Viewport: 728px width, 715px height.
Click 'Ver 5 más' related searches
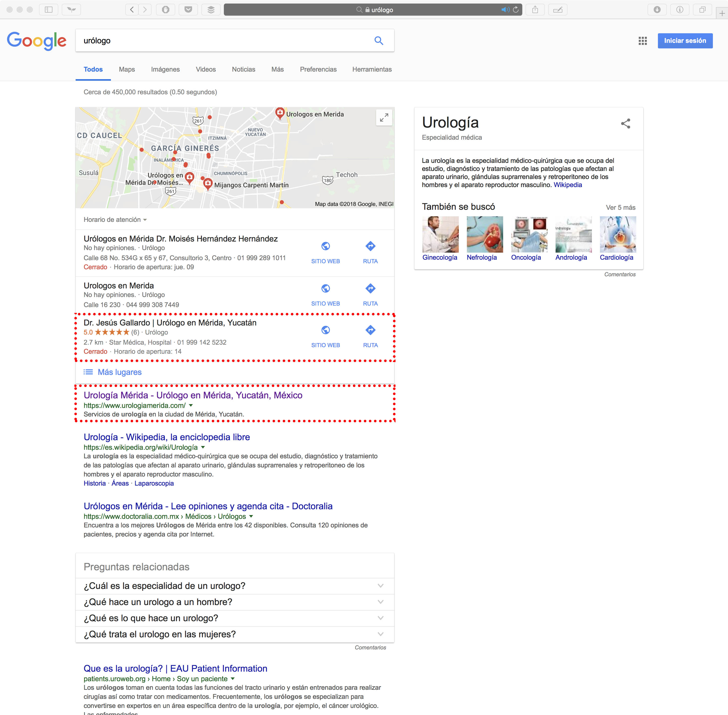coord(621,208)
